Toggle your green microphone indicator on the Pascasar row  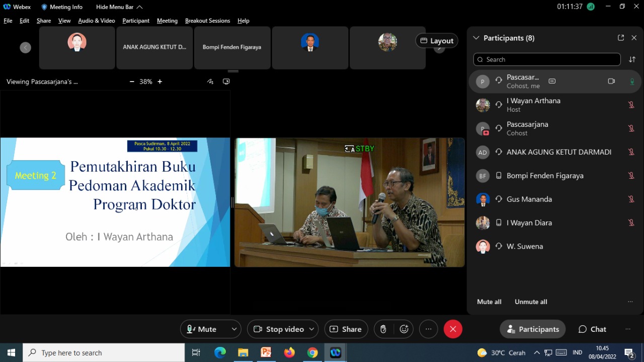point(632,81)
